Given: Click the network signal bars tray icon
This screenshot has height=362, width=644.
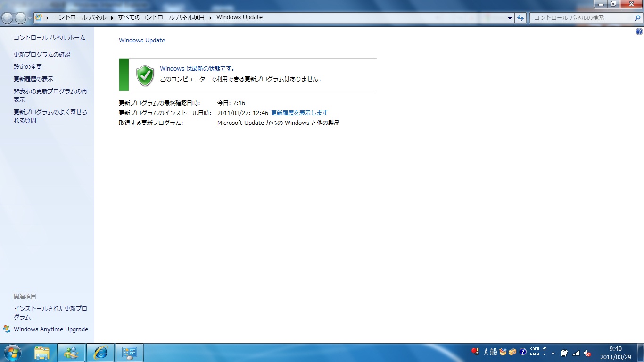Looking at the screenshot, I should coord(576,353).
